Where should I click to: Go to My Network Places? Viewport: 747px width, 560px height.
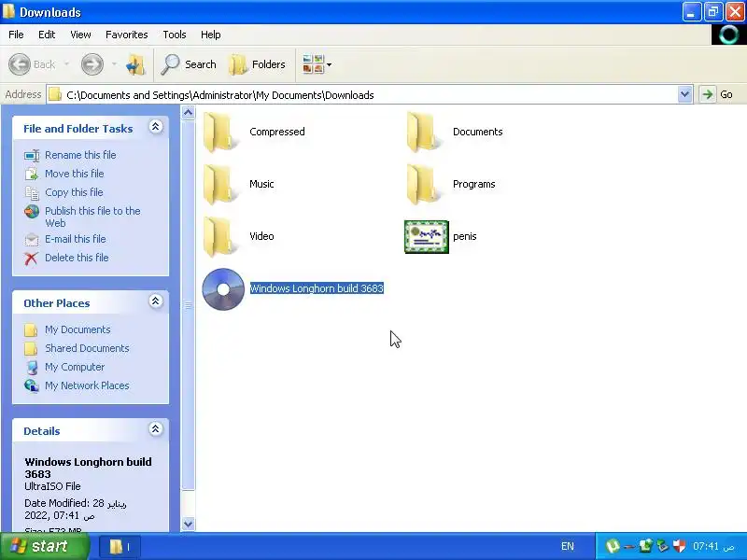(x=87, y=385)
